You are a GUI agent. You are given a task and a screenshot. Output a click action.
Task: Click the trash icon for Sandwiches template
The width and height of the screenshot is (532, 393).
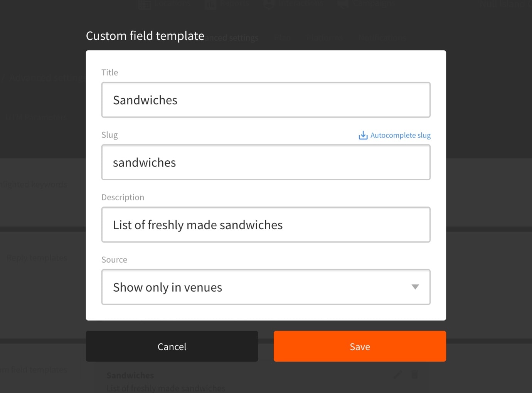tap(414, 374)
